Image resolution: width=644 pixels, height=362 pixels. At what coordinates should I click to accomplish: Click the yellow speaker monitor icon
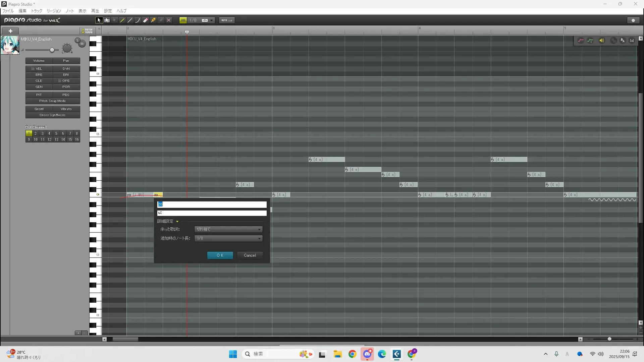[x=602, y=41]
